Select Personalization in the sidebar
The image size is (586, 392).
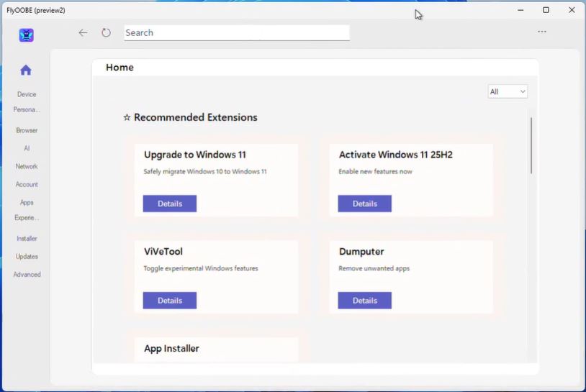click(27, 110)
